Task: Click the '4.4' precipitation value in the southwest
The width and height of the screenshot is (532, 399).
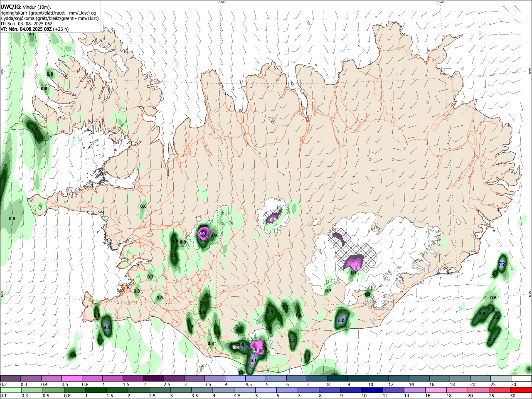Action: pyautogui.click(x=107, y=328)
